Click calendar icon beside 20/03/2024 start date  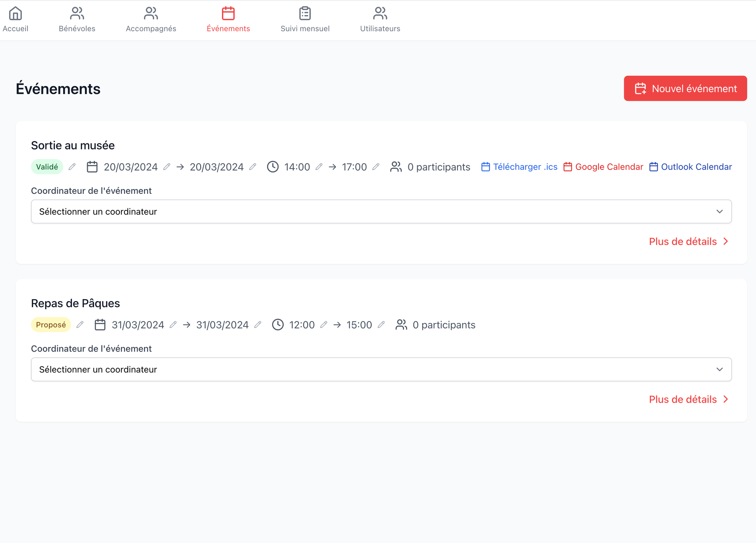pyautogui.click(x=92, y=167)
